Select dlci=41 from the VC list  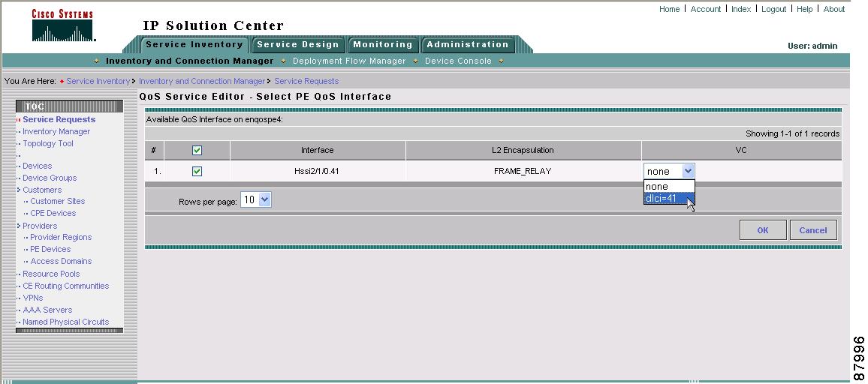click(x=669, y=198)
